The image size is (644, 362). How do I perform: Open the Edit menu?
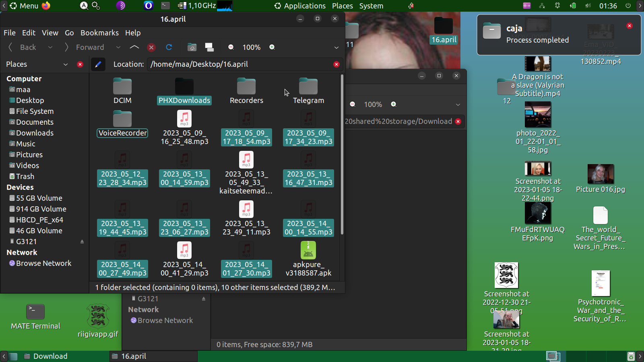click(x=29, y=33)
